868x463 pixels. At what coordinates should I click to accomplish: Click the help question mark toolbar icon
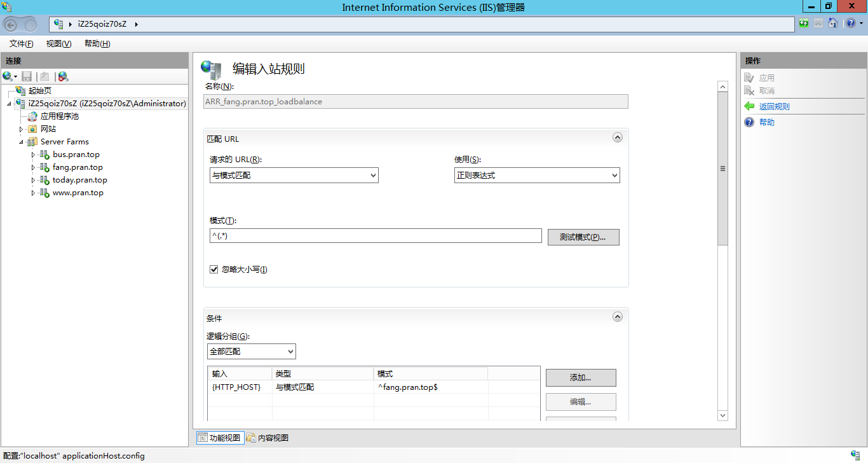(x=850, y=24)
